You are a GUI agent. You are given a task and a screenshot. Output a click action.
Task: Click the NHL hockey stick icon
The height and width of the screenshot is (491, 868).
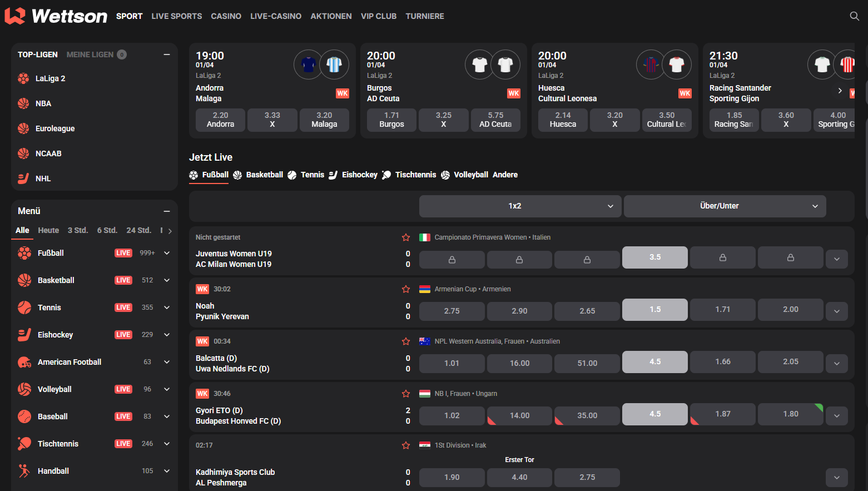click(x=23, y=178)
